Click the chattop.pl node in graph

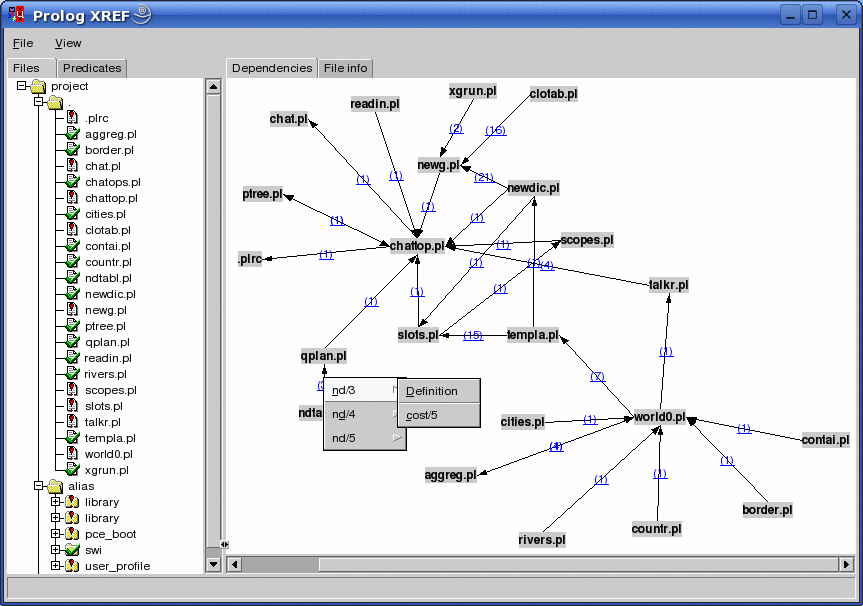coord(417,246)
